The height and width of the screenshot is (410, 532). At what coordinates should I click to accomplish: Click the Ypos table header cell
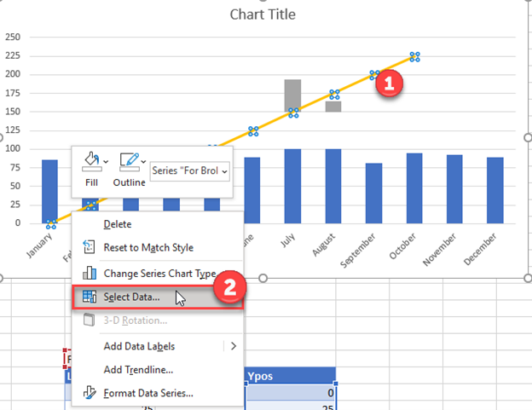click(290, 376)
